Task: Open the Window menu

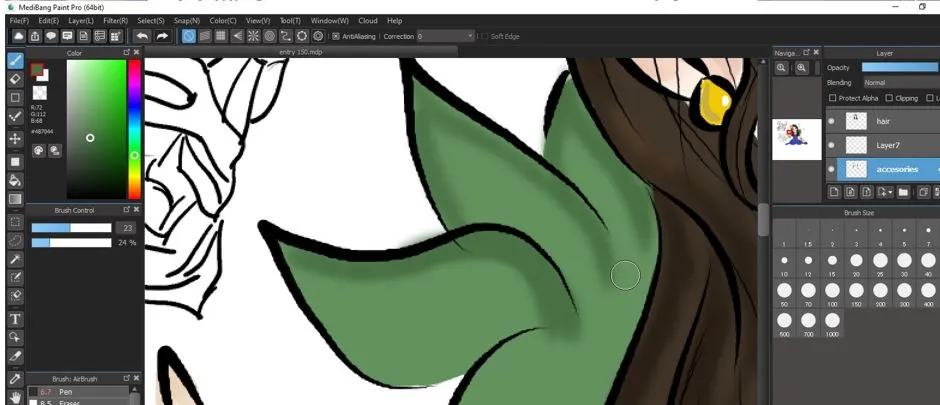Action: [329, 20]
